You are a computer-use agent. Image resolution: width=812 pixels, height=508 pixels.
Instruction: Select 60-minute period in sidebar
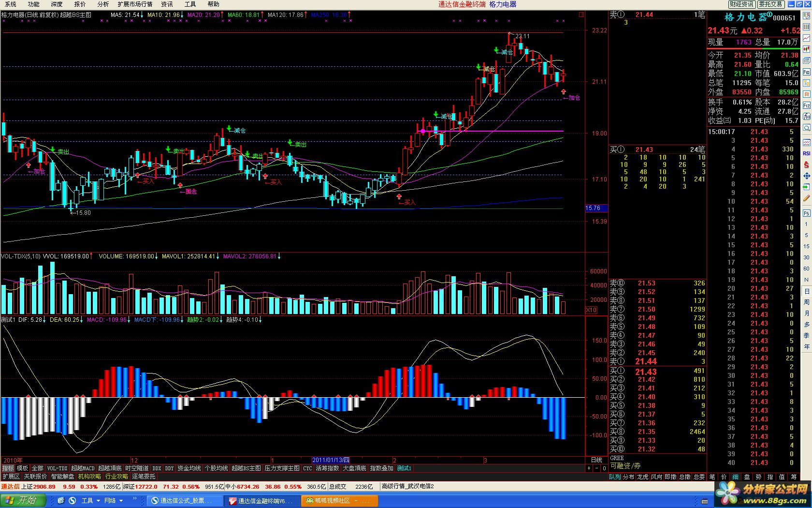(x=806, y=269)
